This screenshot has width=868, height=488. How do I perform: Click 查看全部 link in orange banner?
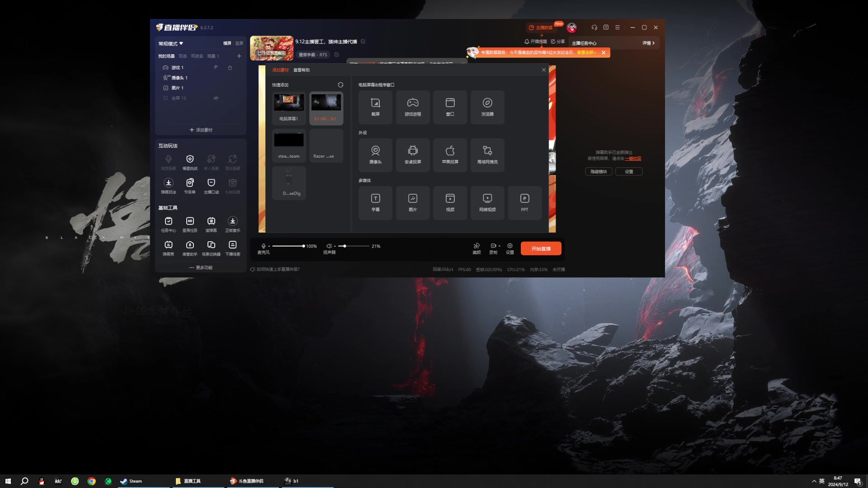pos(586,52)
